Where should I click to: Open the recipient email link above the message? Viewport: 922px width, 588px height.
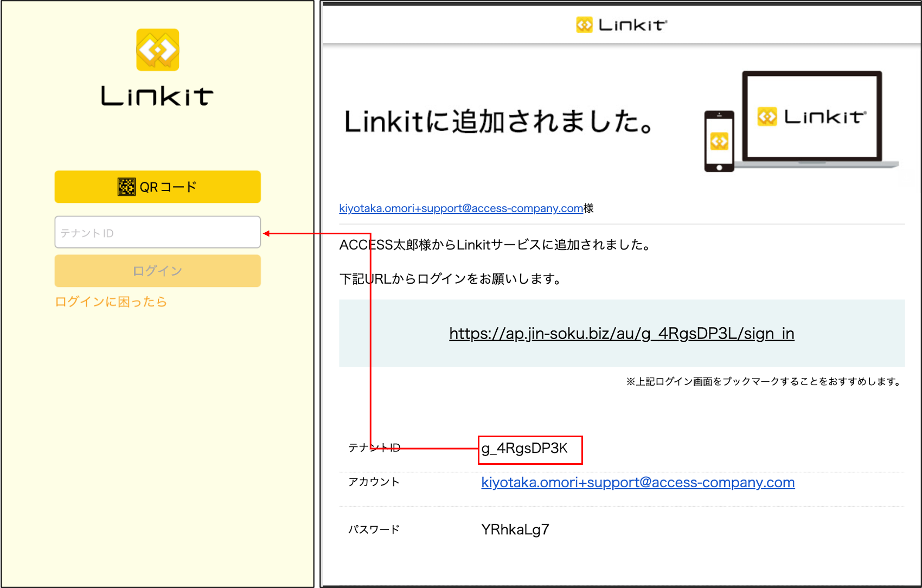[x=461, y=208]
